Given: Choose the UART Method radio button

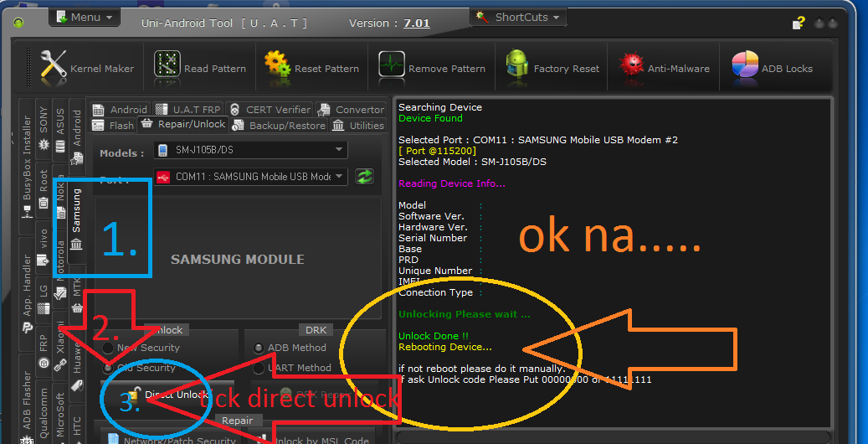Looking at the screenshot, I should pos(259,368).
